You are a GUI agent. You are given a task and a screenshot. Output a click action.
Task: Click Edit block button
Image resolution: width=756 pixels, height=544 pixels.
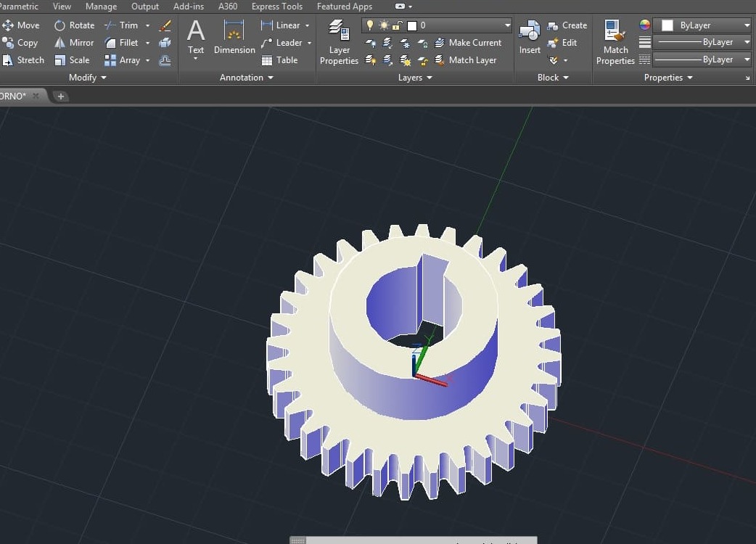click(562, 42)
